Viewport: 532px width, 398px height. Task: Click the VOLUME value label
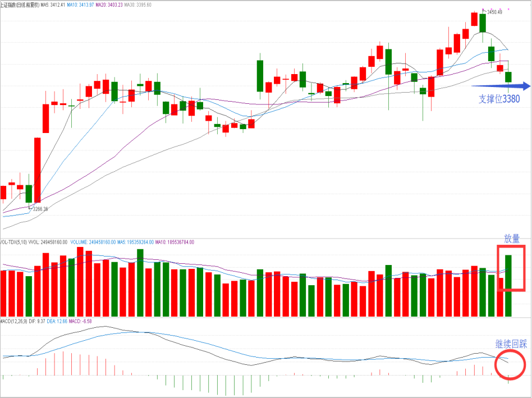point(93,242)
